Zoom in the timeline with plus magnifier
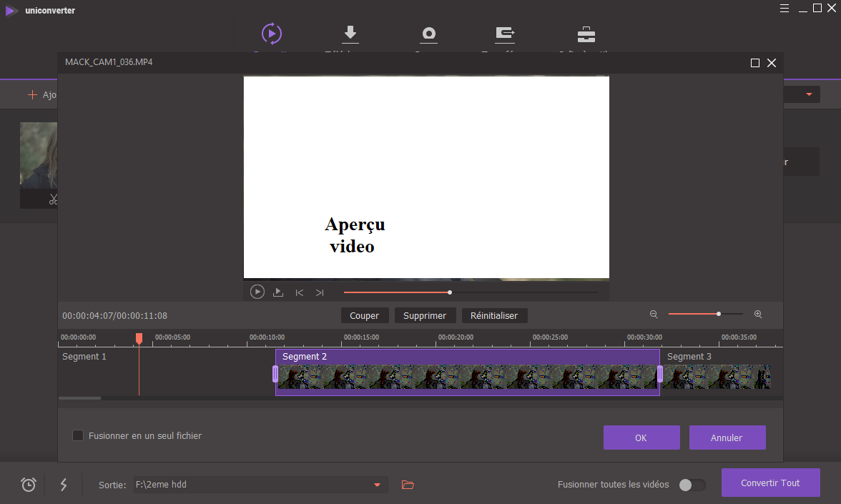The height and width of the screenshot is (504, 841). [758, 315]
